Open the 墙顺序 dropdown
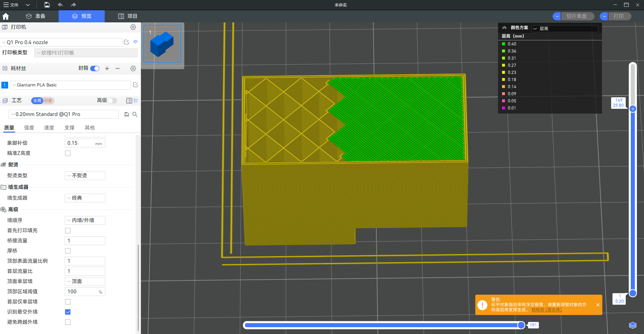Viewport: 644px width, 334px height. pos(85,220)
